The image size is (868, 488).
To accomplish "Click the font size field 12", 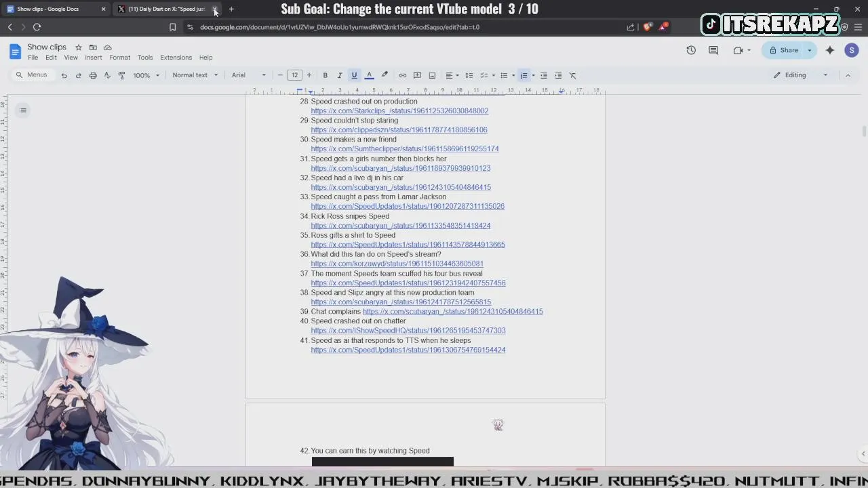I will pyautogui.click(x=294, y=75).
